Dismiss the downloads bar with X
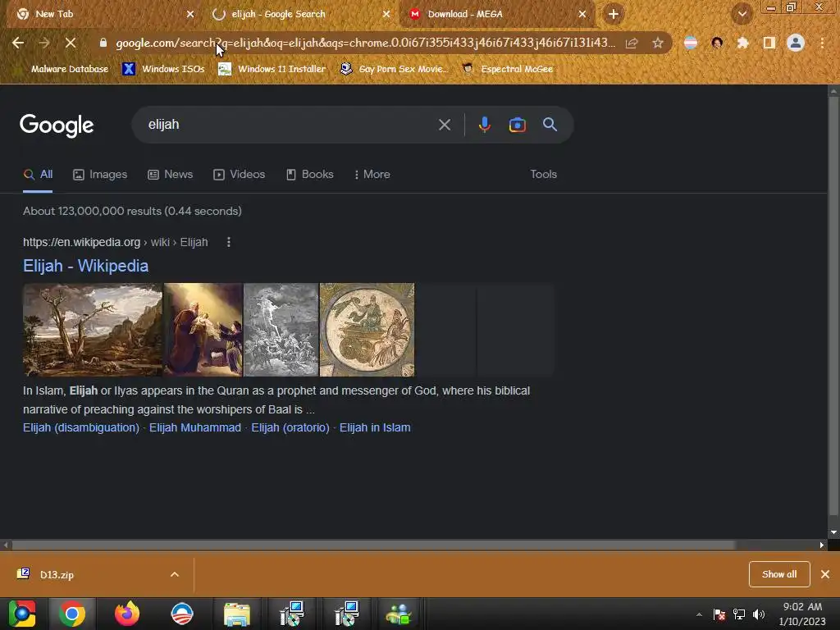Screen dimensions: 840x630 (x=825, y=574)
